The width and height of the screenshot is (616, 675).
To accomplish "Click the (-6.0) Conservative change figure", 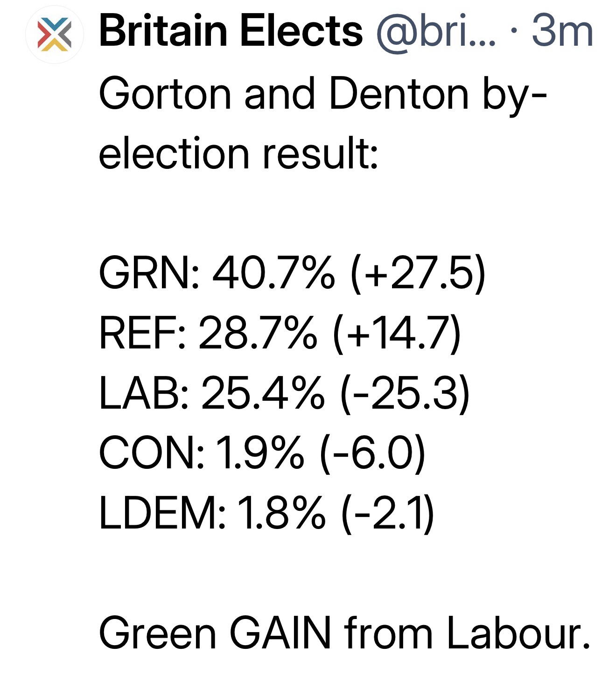I will click(373, 453).
